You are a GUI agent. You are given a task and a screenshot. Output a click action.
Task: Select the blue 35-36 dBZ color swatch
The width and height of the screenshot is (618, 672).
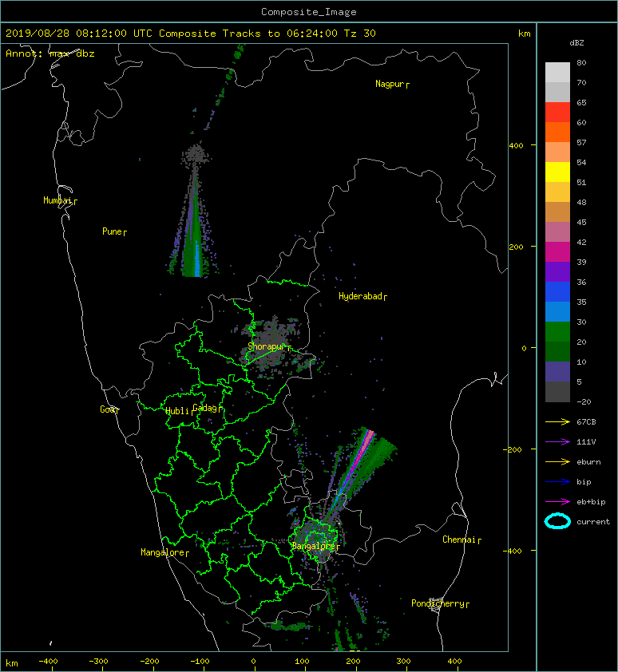tap(557, 292)
